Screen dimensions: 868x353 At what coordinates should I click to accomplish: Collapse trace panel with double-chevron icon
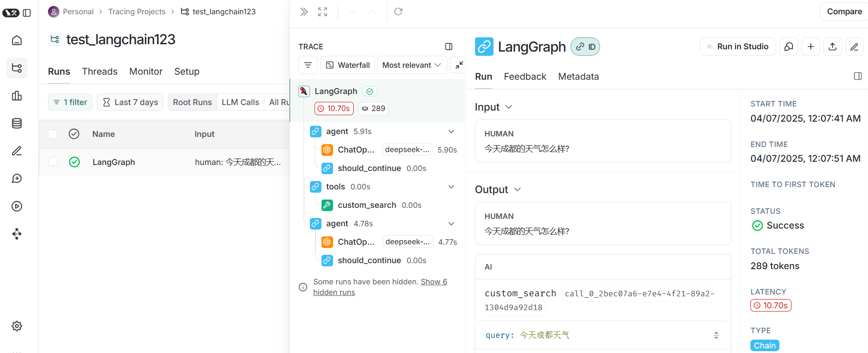(x=304, y=12)
